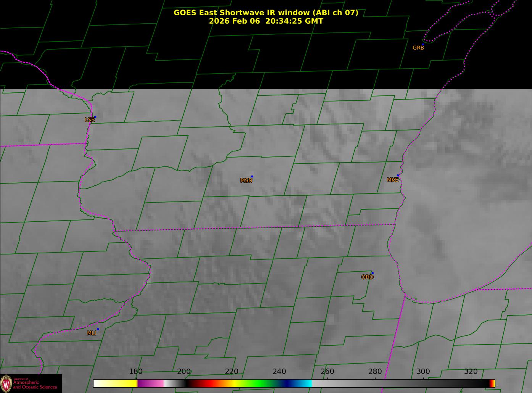Click the MKE station label
Screen dimensions: 532x393
tap(392, 180)
